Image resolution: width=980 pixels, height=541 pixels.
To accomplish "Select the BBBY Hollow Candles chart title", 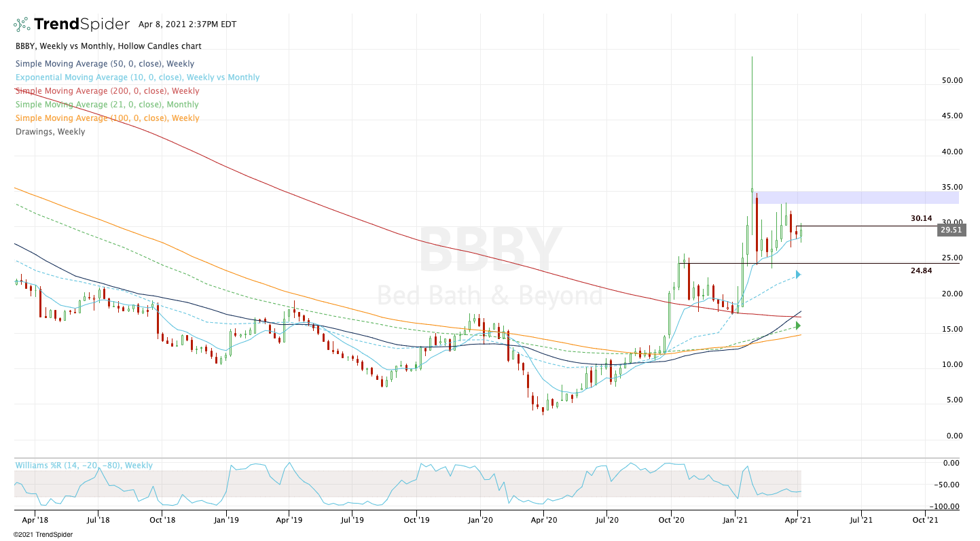I will pos(108,46).
